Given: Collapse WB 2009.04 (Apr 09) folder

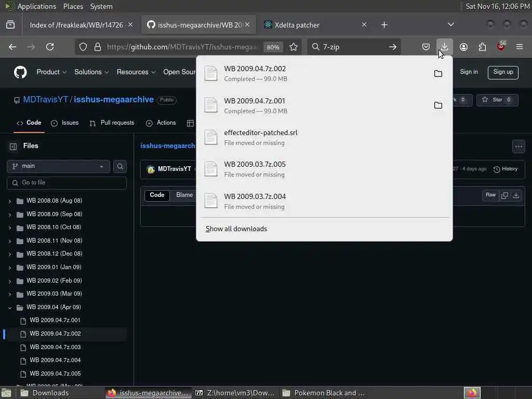Looking at the screenshot, I should click(x=9, y=308).
